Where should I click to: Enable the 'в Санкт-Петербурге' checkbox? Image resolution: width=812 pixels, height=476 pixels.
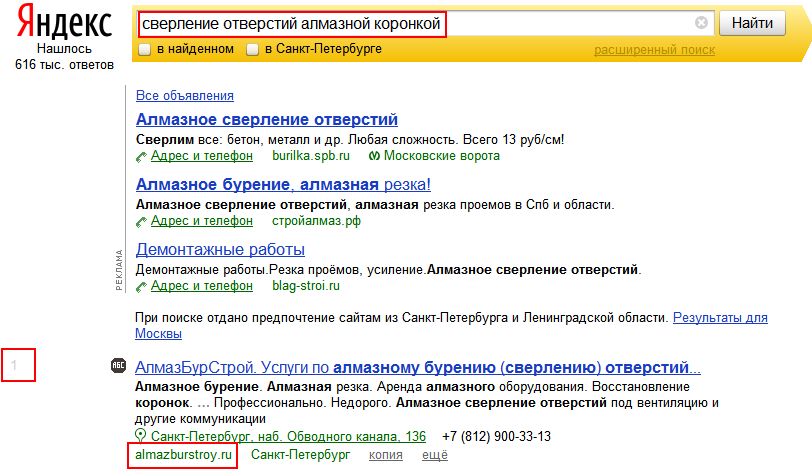252,49
